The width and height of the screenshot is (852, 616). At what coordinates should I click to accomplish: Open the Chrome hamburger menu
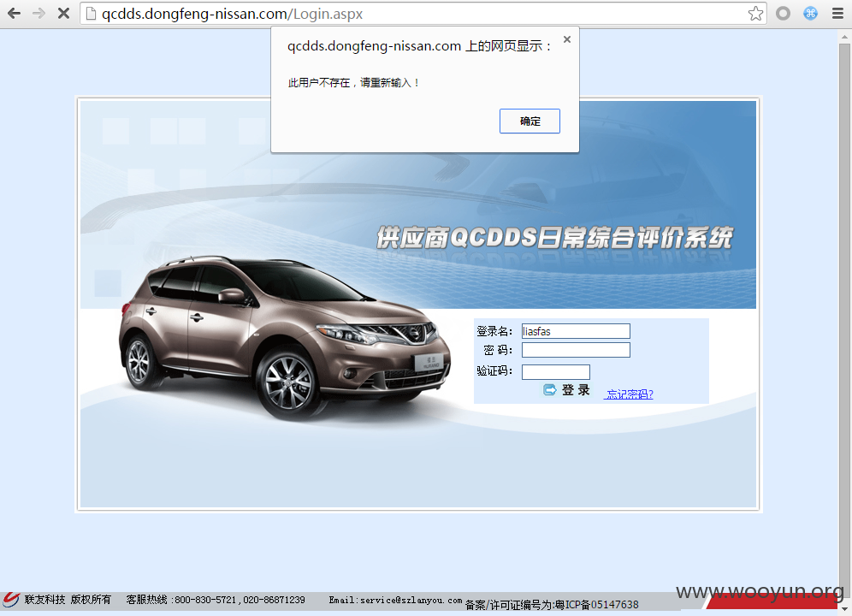click(x=837, y=14)
